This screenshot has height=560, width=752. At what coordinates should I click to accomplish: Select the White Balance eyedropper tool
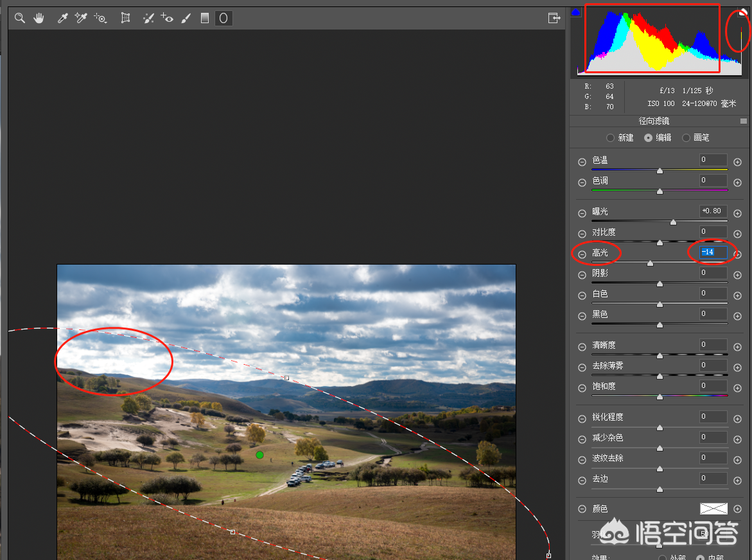click(62, 18)
